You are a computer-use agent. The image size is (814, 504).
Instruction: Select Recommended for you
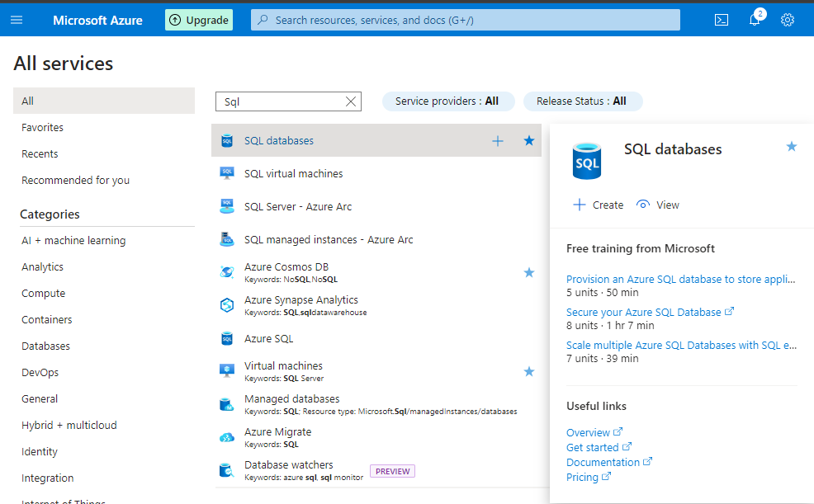tap(76, 181)
